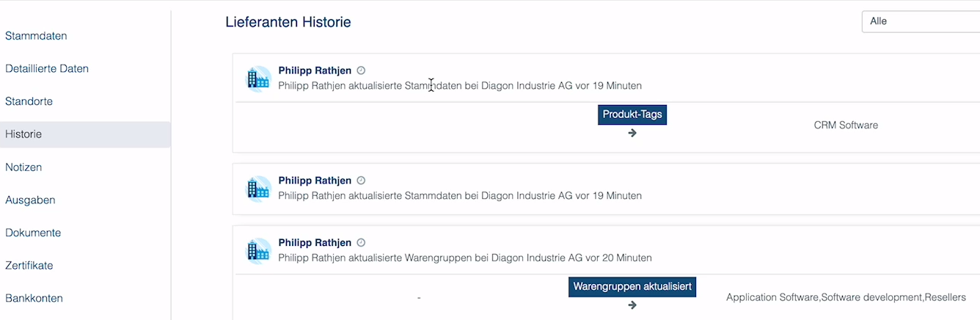Screen dimensions: 980x320
Task: Open Stammdaten in the sidebar
Action: 41,36
